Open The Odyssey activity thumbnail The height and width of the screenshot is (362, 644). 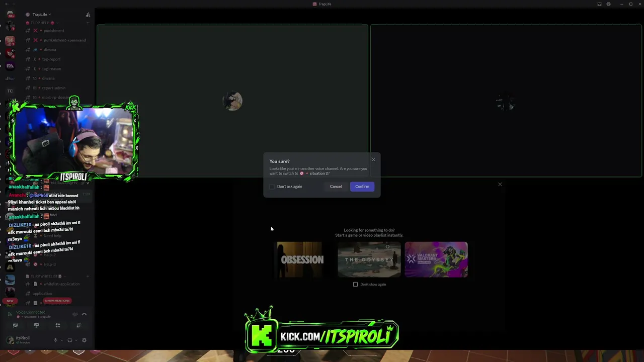[x=369, y=259]
